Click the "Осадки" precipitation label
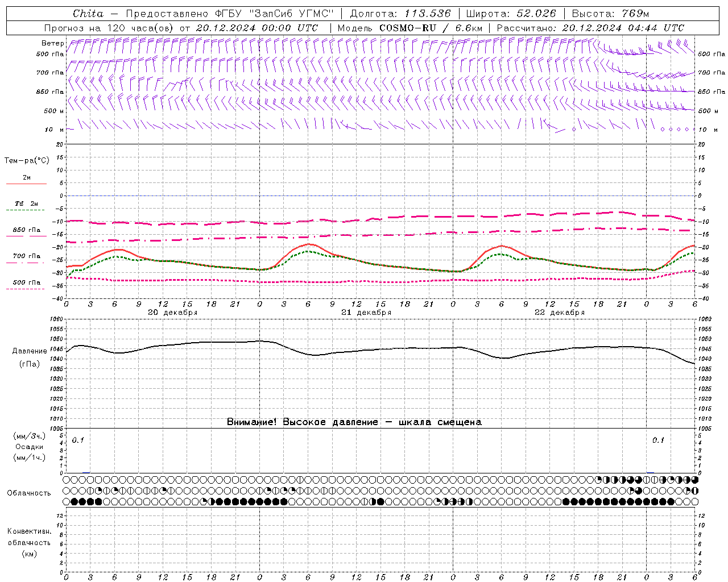Screen dimensions: 728x582 (x=29, y=447)
